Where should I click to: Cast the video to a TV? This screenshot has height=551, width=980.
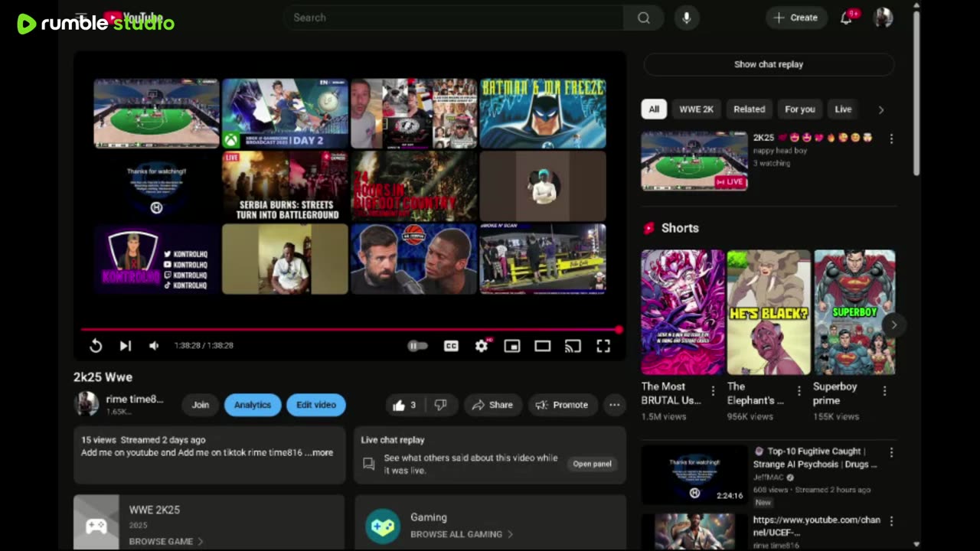[573, 346]
